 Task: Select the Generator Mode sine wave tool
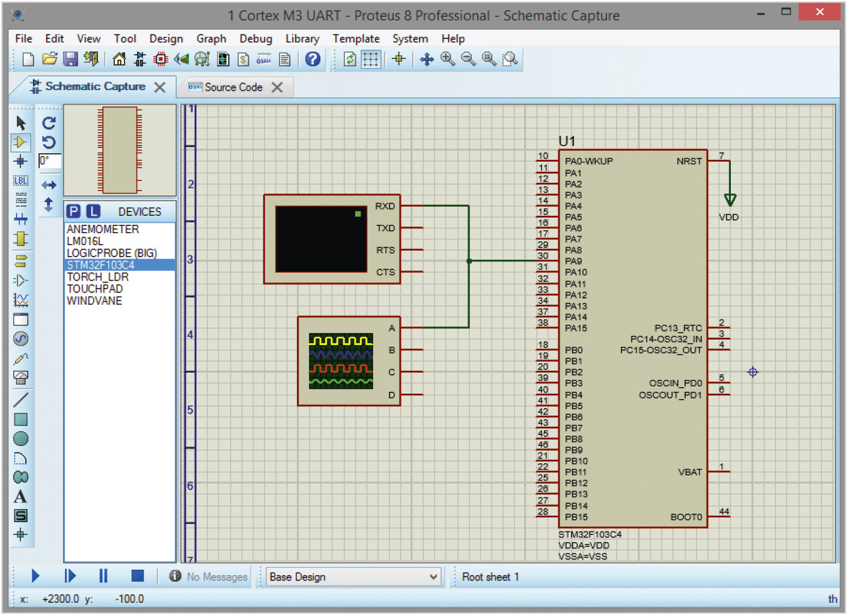[21, 339]
